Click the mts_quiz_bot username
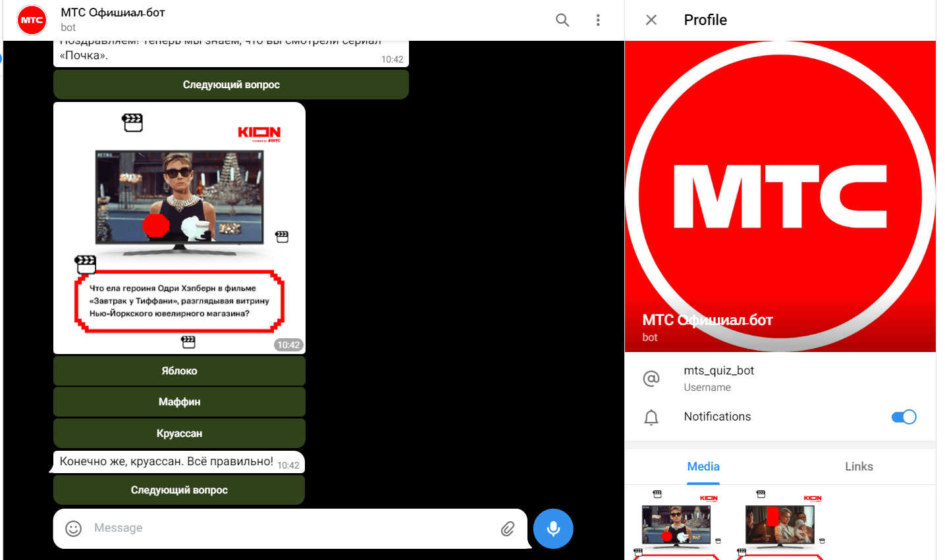 (x=718, y=370)
